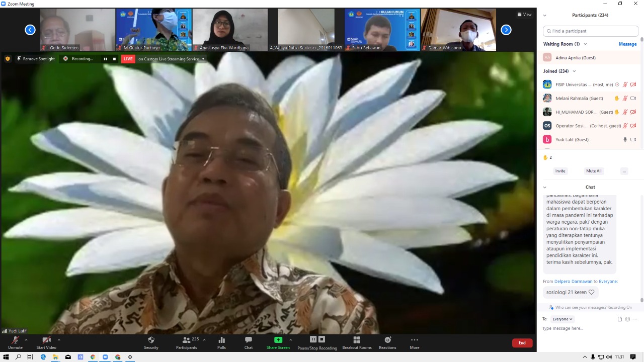Expand the Everyone recipient dropdown

pos(562,319)
